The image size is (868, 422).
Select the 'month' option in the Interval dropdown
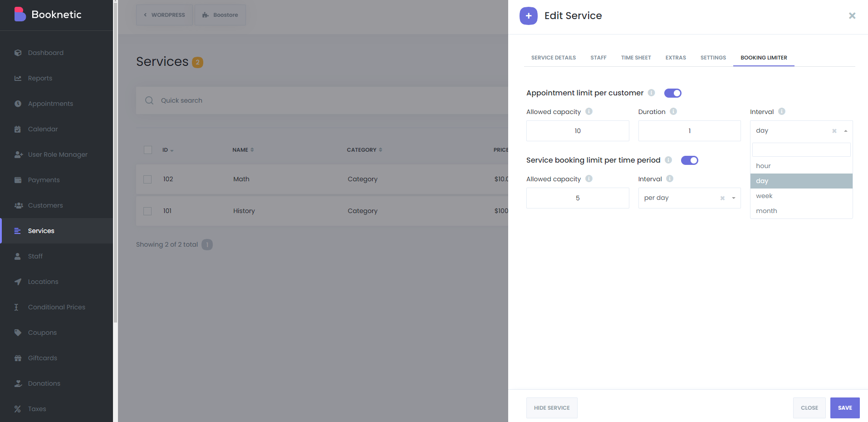pyautogui.click(x=766, y=210)
